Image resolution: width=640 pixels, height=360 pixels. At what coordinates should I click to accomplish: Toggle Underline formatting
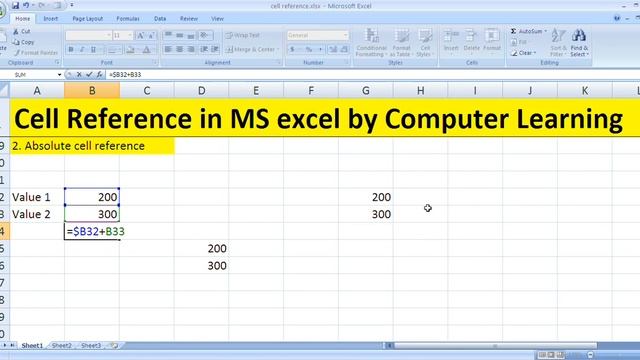point(93,49)
